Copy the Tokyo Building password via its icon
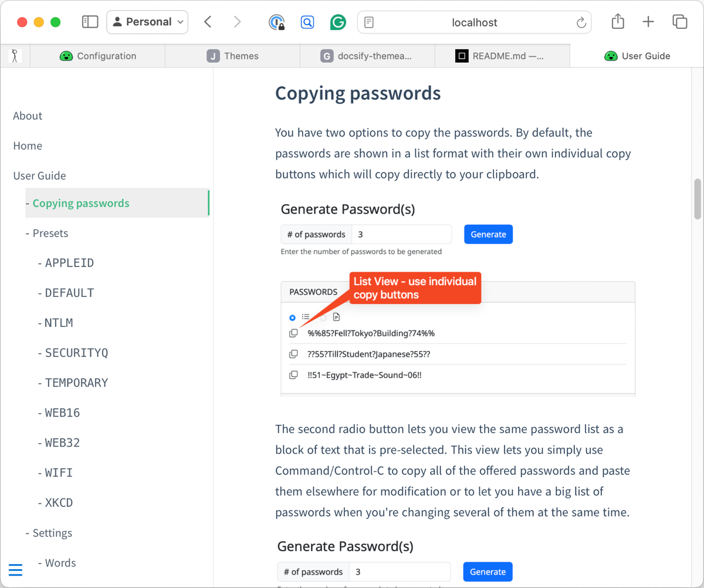Viewport: 704px width, 588px height. (x=293, y=333)
